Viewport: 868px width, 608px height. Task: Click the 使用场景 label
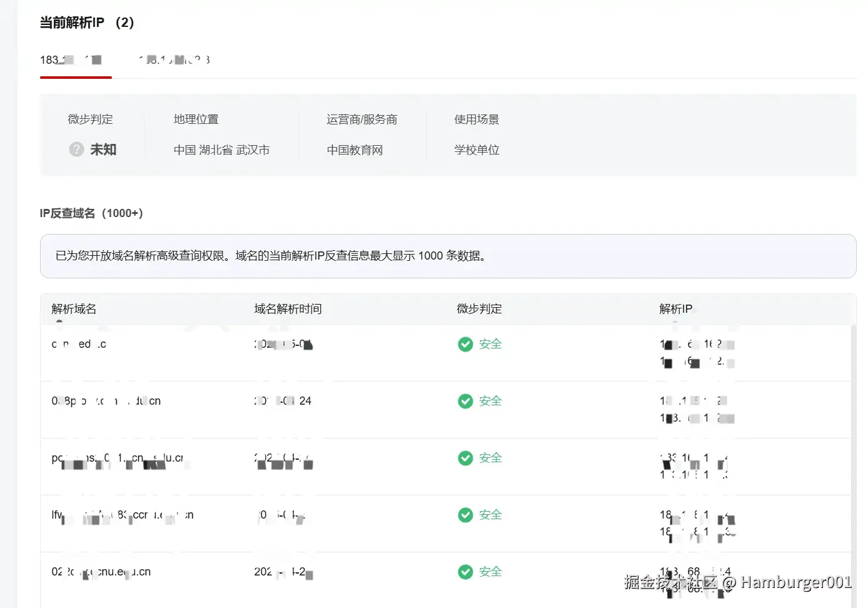pos(477,119)
